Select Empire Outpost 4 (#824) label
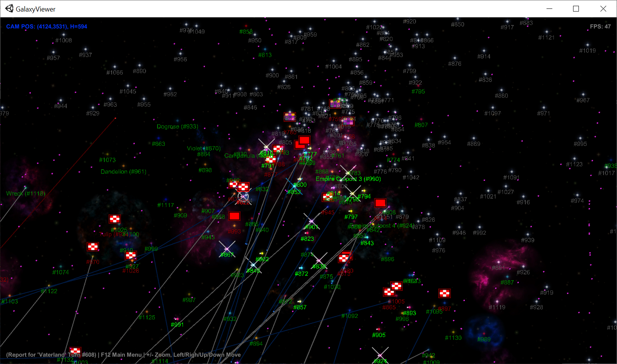617x364 pixels. point(382,225)
